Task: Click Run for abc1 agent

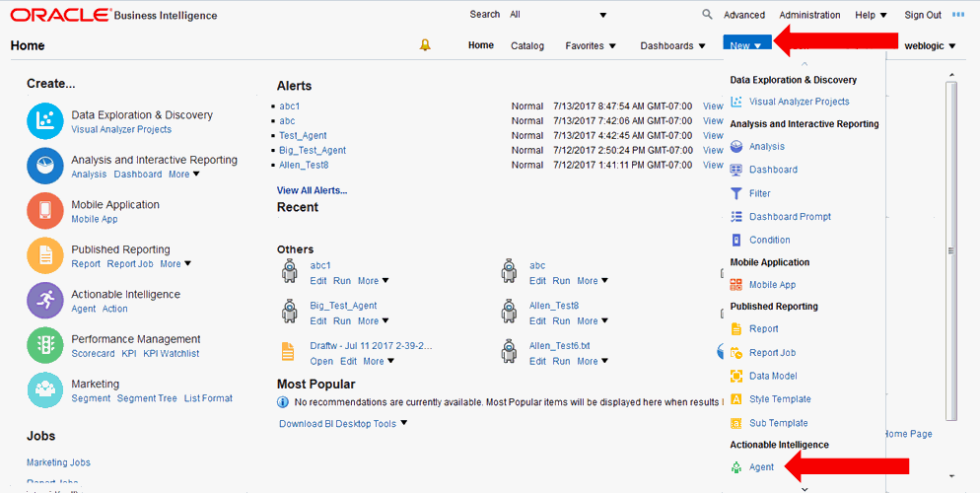Action: click(x=342, y=281)
